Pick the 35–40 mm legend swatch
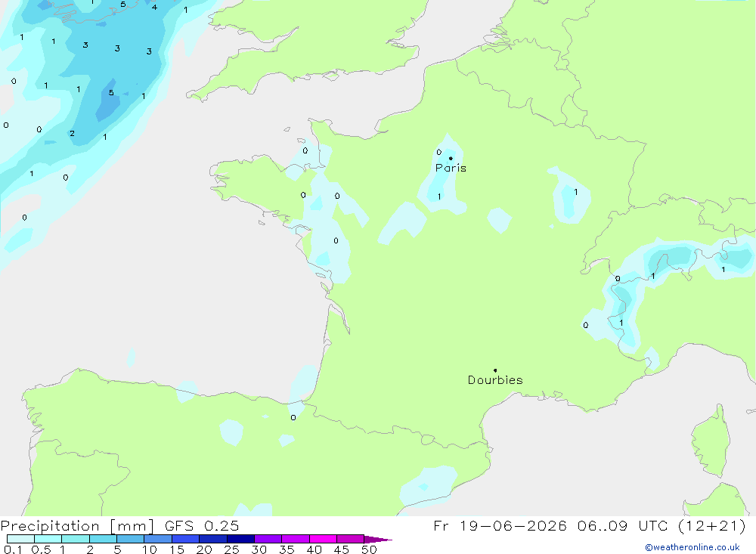756x554 pixels. pyautogui.click(x=295, y=539)
